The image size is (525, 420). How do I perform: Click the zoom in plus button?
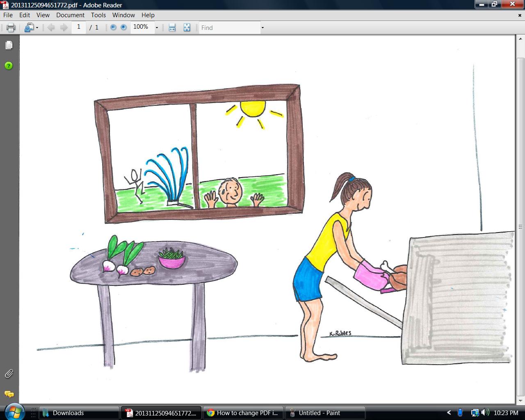(x=123, y=27)
